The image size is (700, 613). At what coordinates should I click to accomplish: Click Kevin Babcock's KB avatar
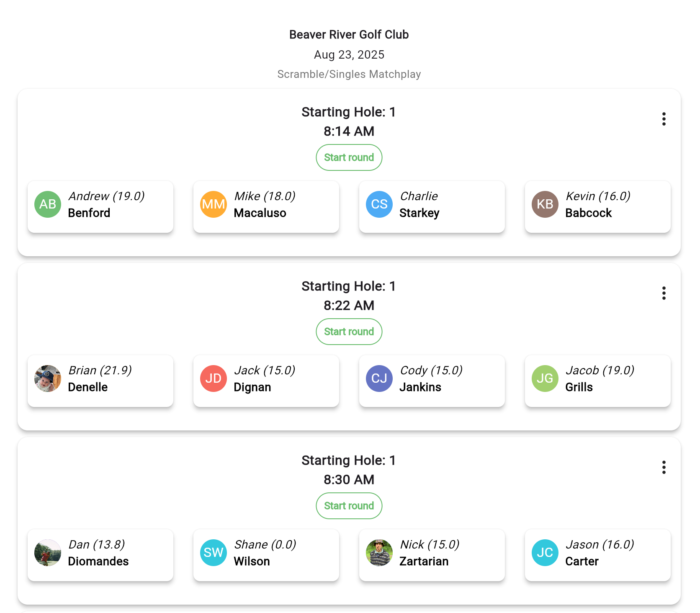545,204
